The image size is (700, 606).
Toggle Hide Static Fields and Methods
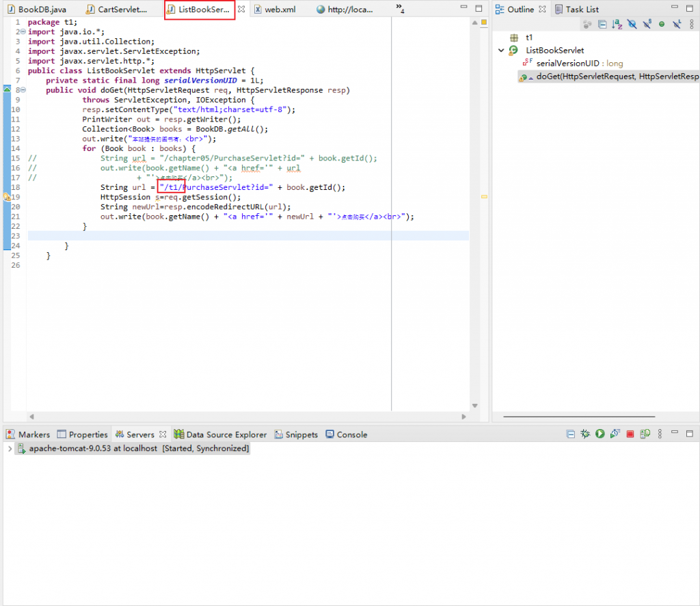[x=647, y=25]
